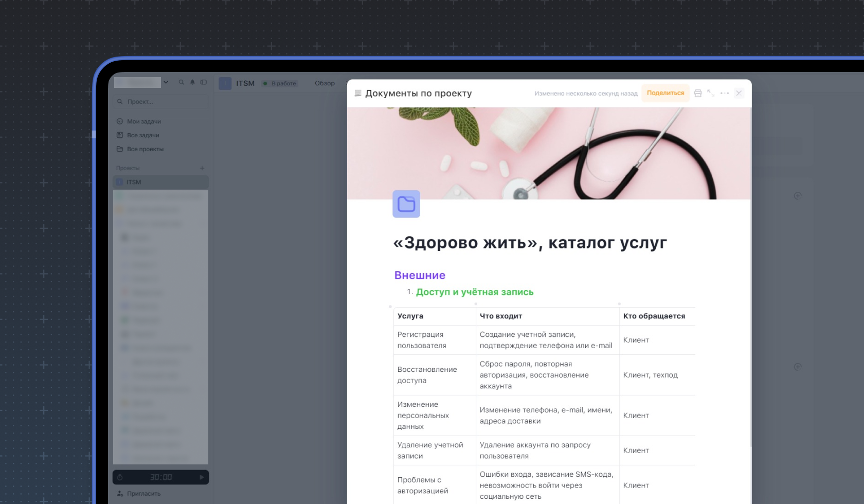Image resolution: width=864 pixels, height=504 pixels.
Task: Click Изменение персональных данных cell
Action: click(x=435, y=416)
